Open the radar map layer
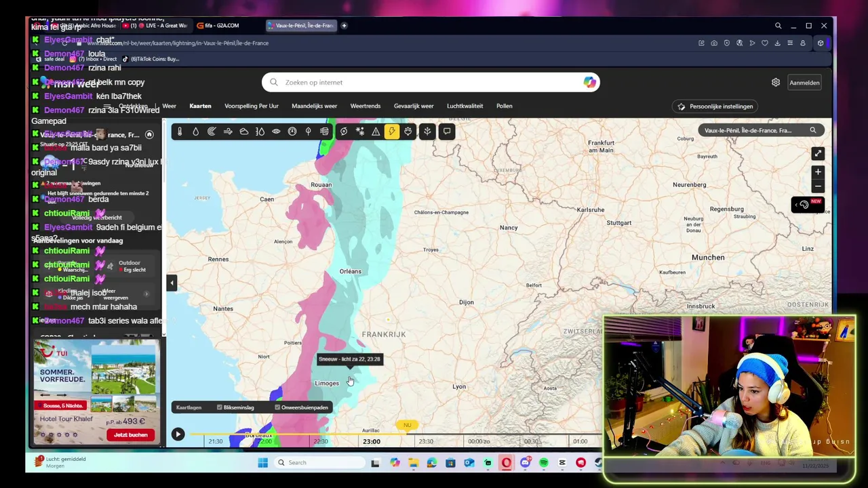 (212, 131)
